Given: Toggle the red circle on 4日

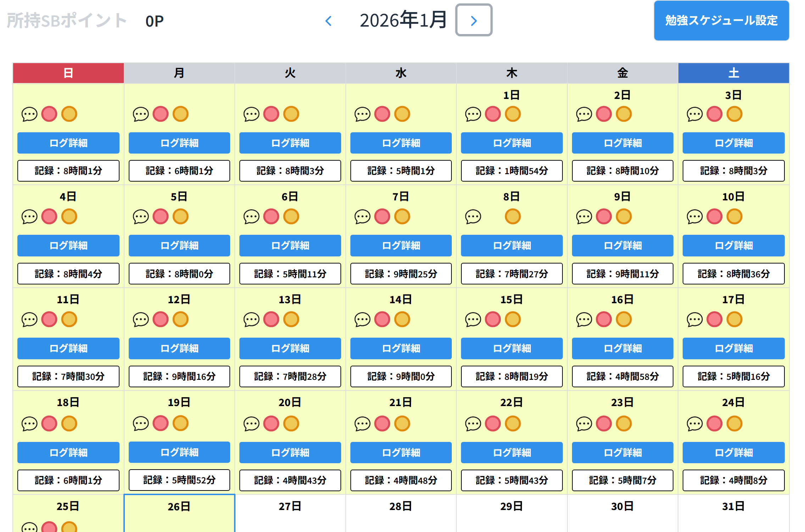Looking at the screenshot, I should 49,216.
